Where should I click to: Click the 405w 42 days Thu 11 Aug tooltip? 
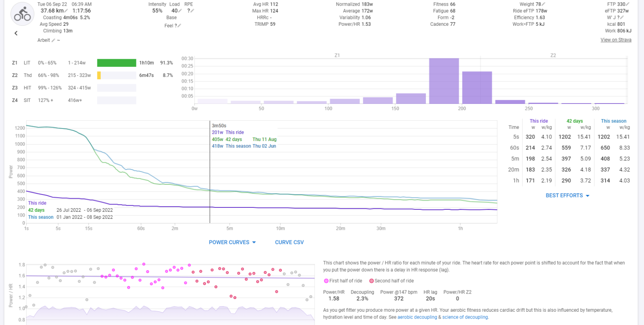click(244, 139)
